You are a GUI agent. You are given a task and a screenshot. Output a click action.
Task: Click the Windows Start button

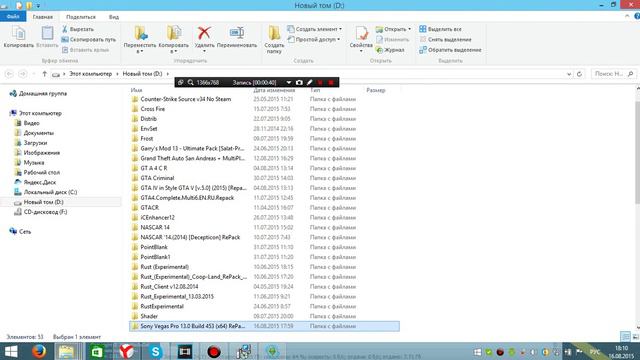point(11,351)
